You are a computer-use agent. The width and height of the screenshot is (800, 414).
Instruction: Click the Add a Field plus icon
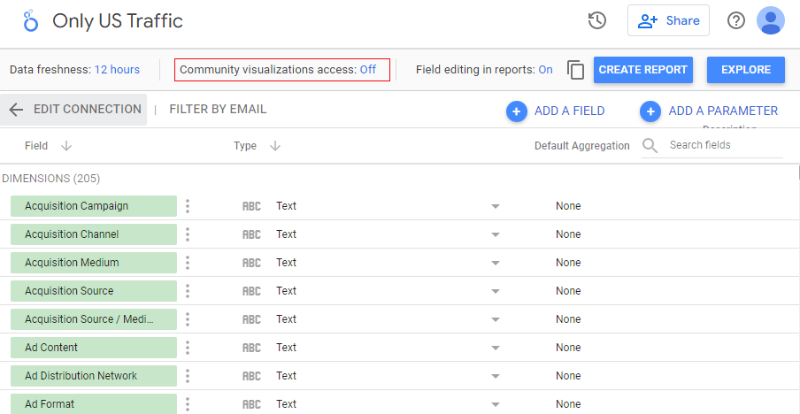point(516,111)
